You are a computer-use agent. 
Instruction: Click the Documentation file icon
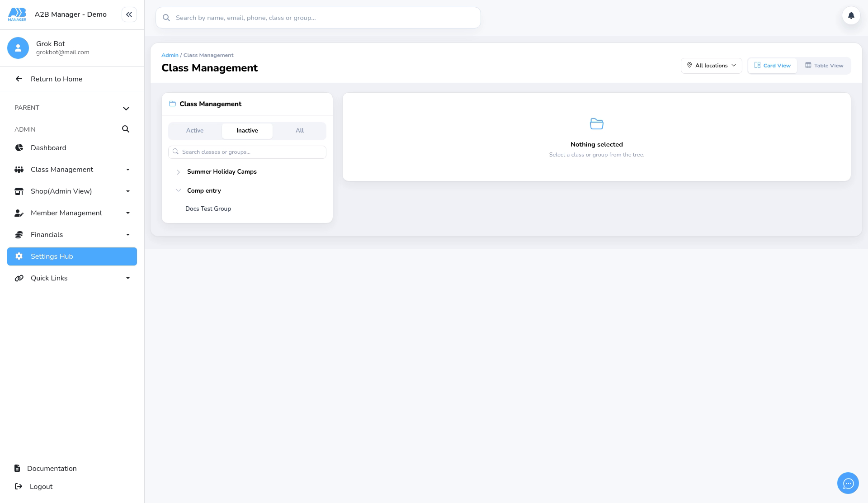pyautogui.click(x=17, y=468)
